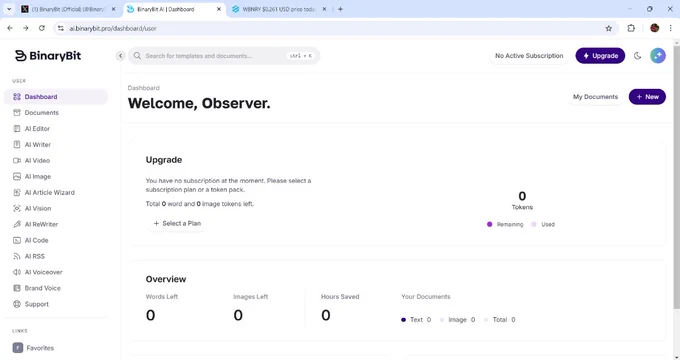Click the Words Left label

[162, 297]
